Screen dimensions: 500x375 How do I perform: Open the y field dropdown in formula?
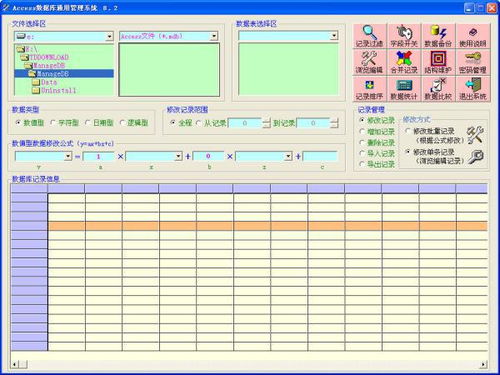point(68,156)
